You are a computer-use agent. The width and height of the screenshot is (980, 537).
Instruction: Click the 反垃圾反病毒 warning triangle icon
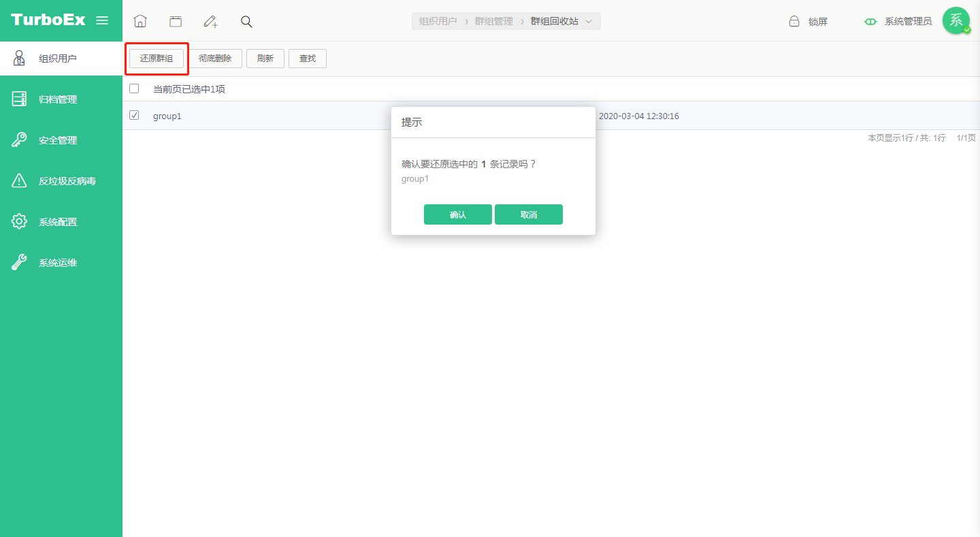(19, 181)
